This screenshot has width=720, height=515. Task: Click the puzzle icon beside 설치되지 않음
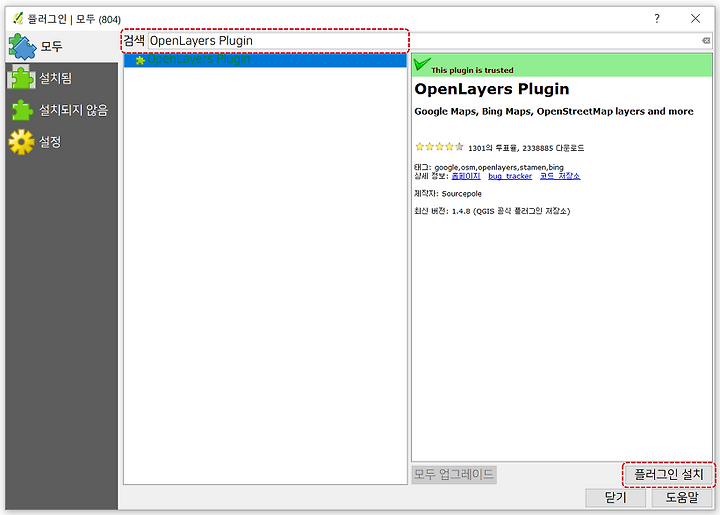point(22,110)
